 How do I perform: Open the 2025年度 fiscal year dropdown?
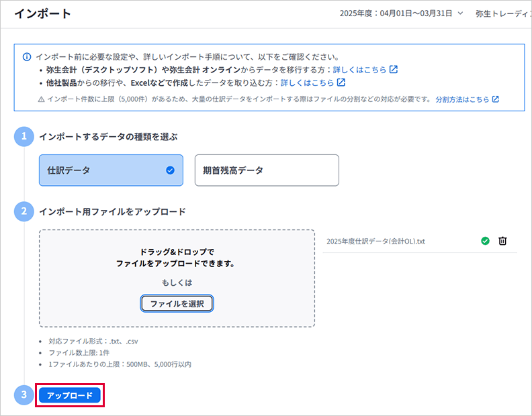(x=401, y=13)
